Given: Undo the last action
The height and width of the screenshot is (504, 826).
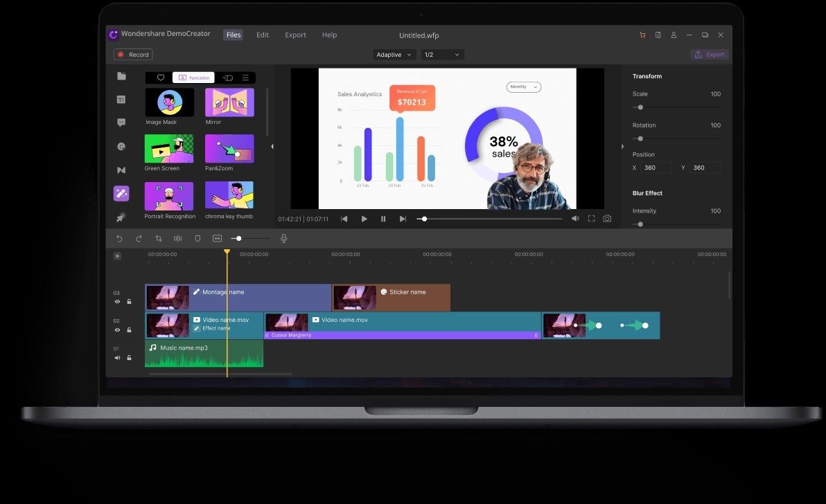Looking at the screenshot, I should pos(119,238).
